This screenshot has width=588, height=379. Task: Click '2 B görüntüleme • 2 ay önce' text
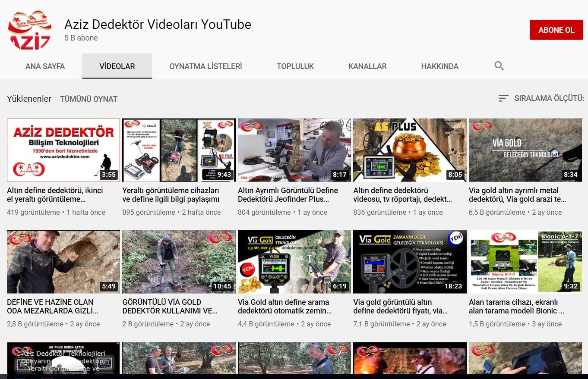pyautogui.click(x=166, y=324)
